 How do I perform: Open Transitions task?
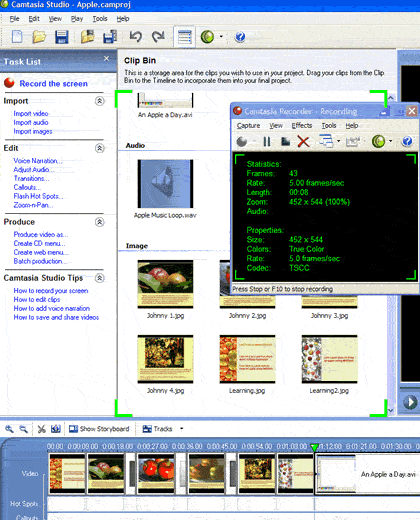pyautogui.click(x=31, y=179)
